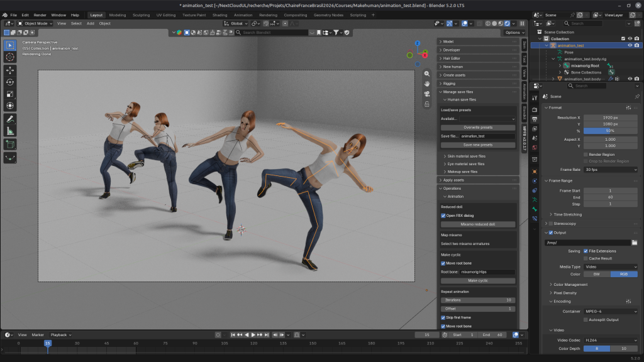This screenshot has height=362, width=644.
Task: Click the timeline frame 15 marker
Action: [x=48, y=343]
